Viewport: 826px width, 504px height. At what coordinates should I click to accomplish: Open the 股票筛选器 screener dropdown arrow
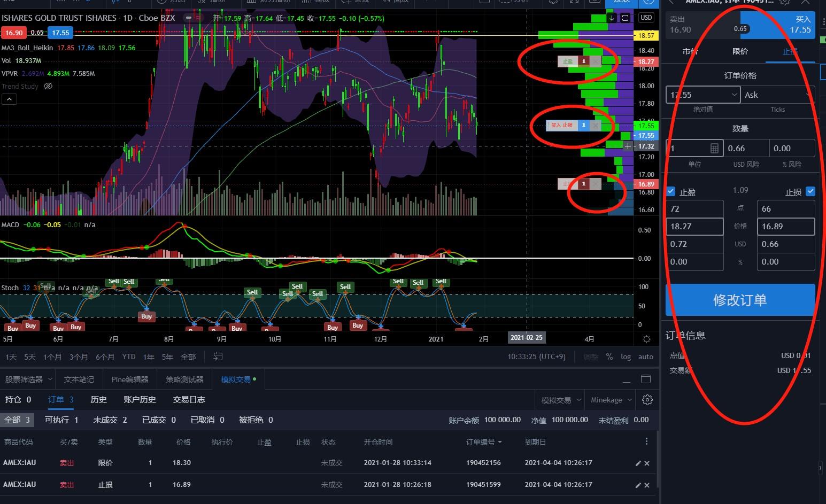50,379
